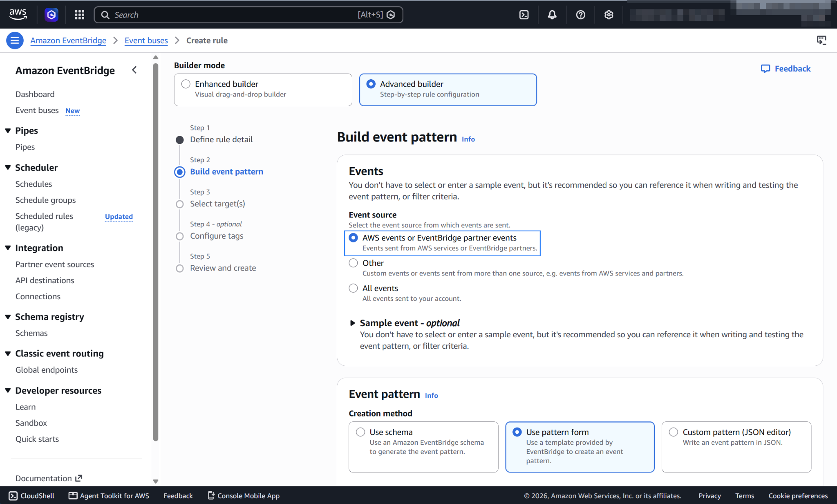This screenshot has width=837, height=504.
Task: Click the sidebar scroll down arrow
Action: tap(156, 481)
